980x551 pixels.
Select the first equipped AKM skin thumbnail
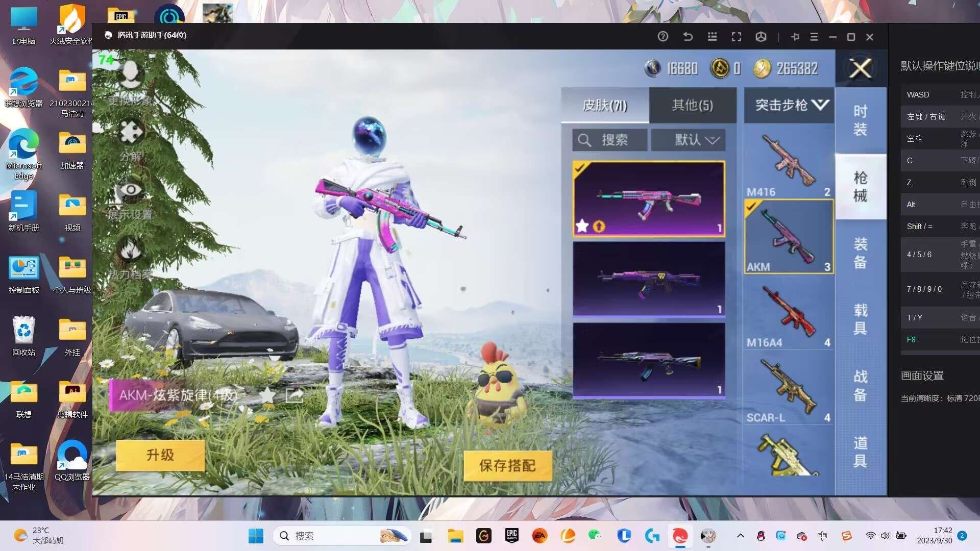pos(649,198)
